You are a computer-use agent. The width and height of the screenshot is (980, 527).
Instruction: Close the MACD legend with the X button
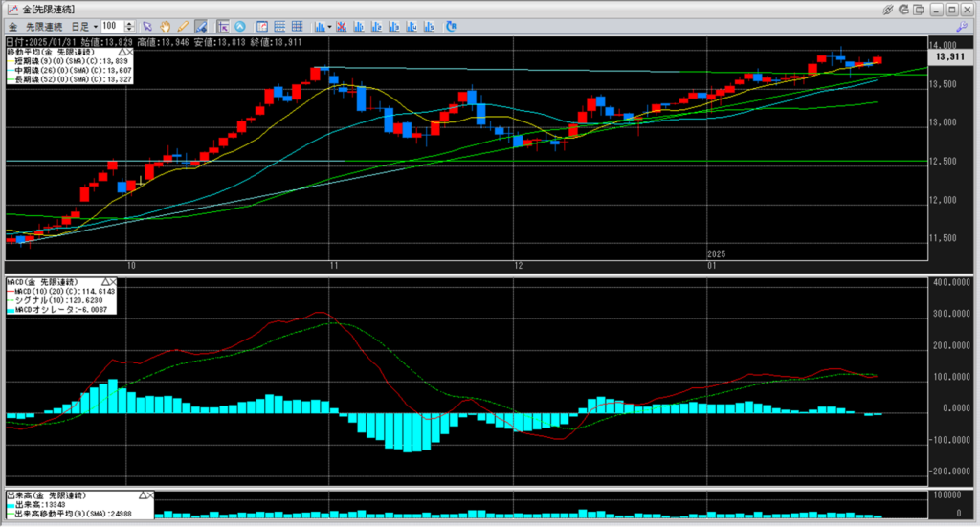point(114,283)
